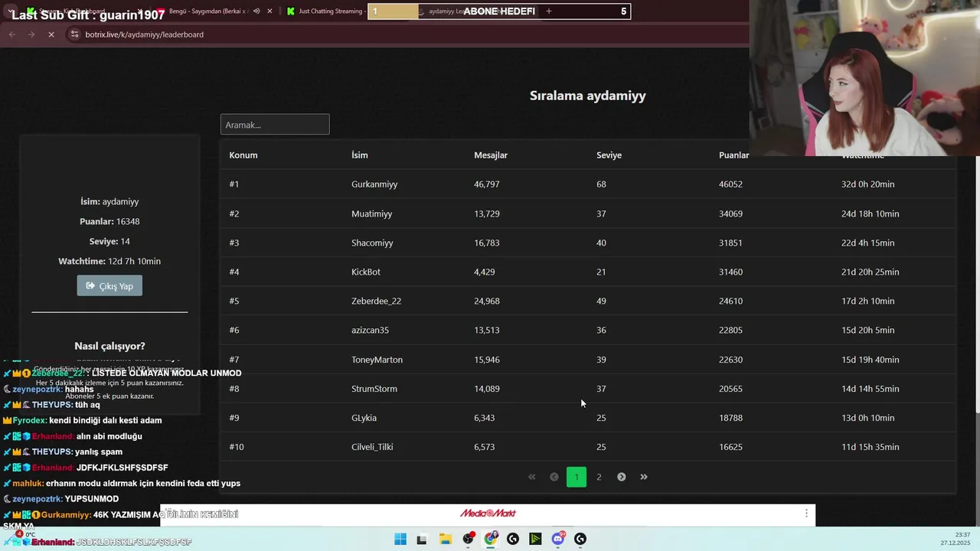Open Task View on the taskbar
Screen dimensions: 980x551
pos(422,539)
